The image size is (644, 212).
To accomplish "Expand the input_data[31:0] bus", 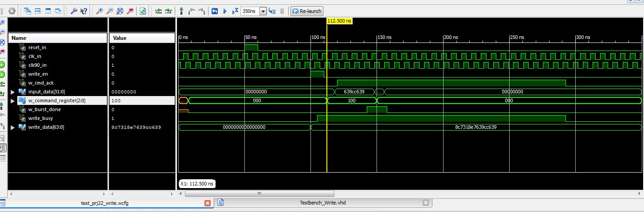I will coord(12,92).
